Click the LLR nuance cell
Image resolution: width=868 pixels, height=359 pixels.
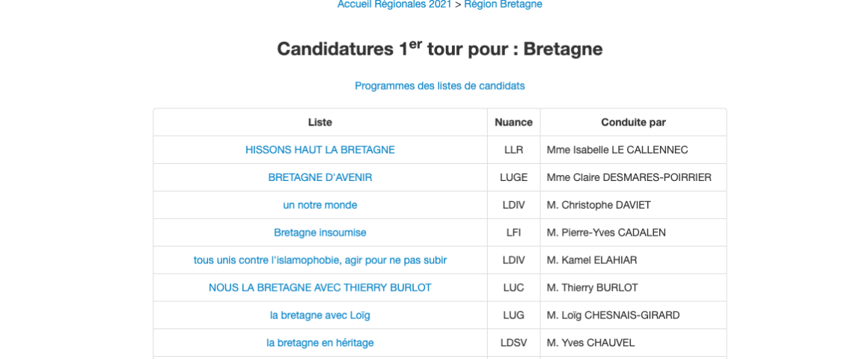[513, 150]
